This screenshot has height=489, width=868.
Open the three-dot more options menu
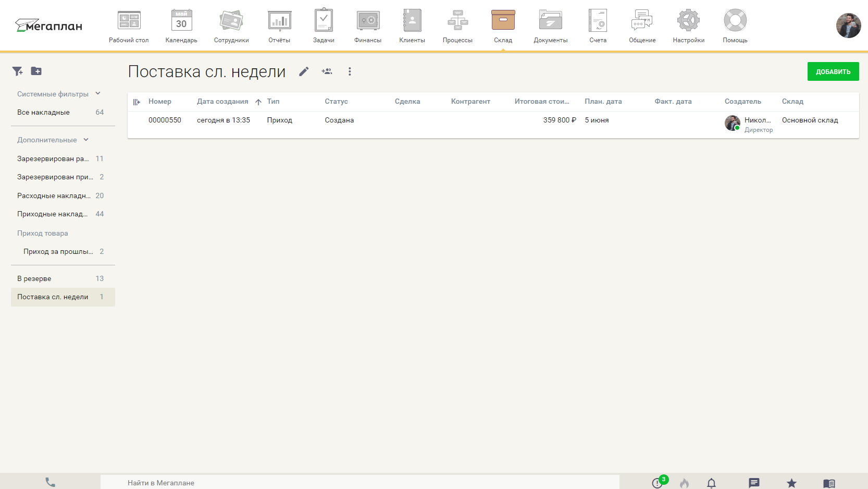coord(350,72)
